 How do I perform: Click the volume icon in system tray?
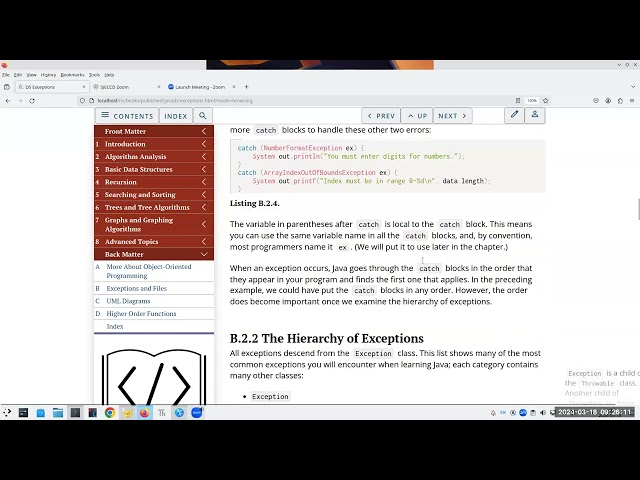pos(543,413)
